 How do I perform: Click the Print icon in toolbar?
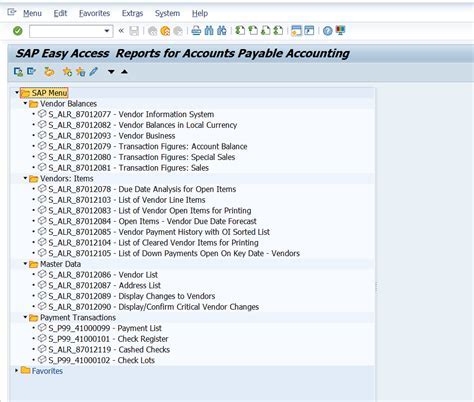coord(196,31)
